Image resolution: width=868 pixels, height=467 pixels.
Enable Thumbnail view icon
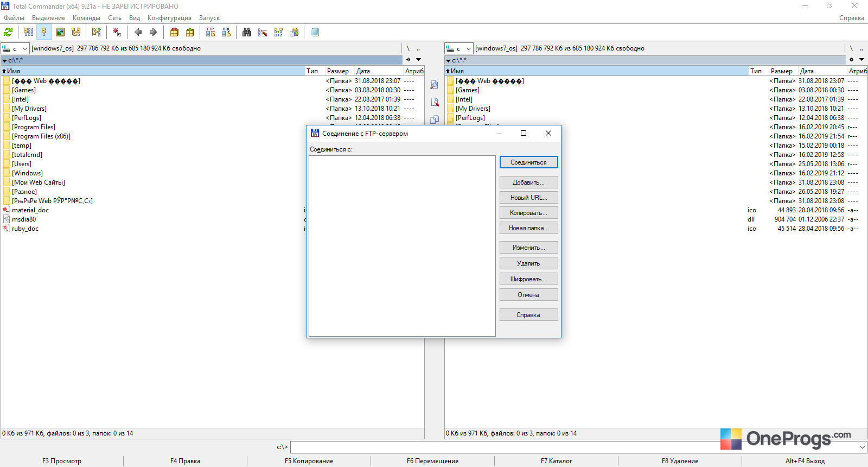point(60,32)
